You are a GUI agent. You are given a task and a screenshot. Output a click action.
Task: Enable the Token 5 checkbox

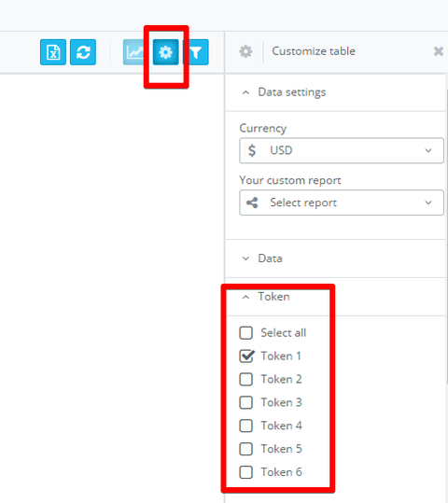[x=246, y=449]
